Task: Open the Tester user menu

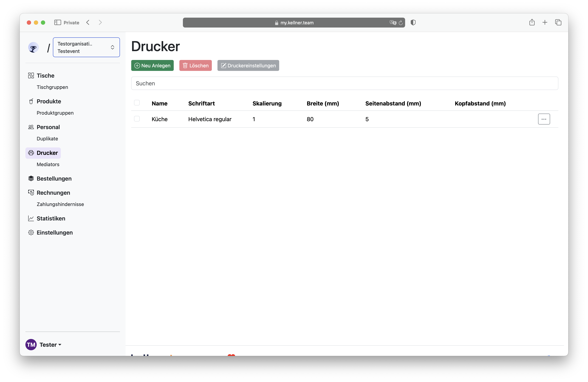Action: coord(50,345)
